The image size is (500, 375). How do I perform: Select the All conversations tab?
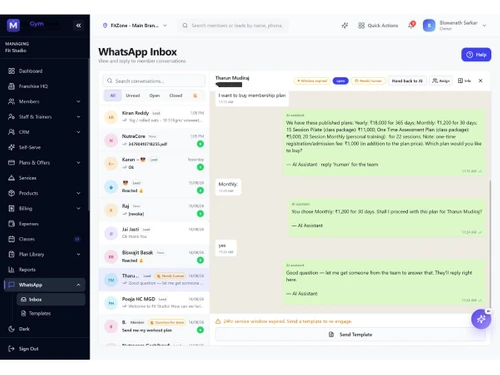113,96
